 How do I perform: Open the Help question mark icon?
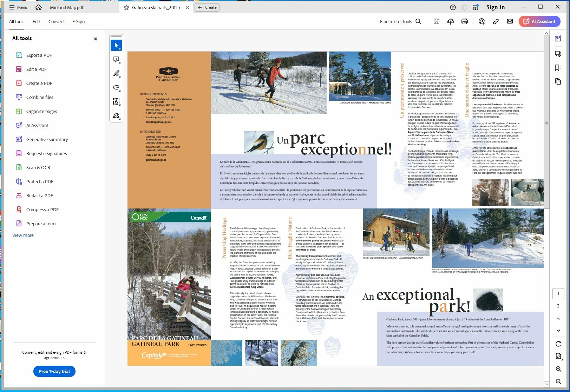coord(453,7)
